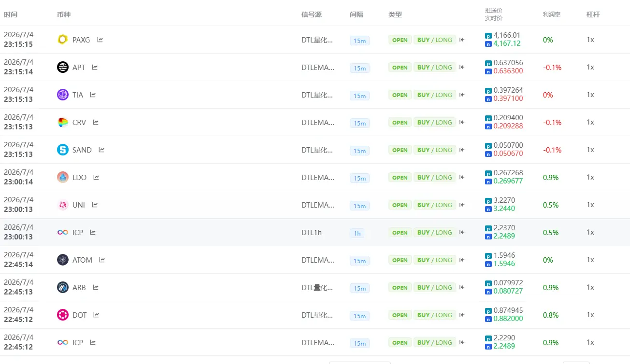
Task: Click the 0.882000 real-time price
Action: [508, 319]
